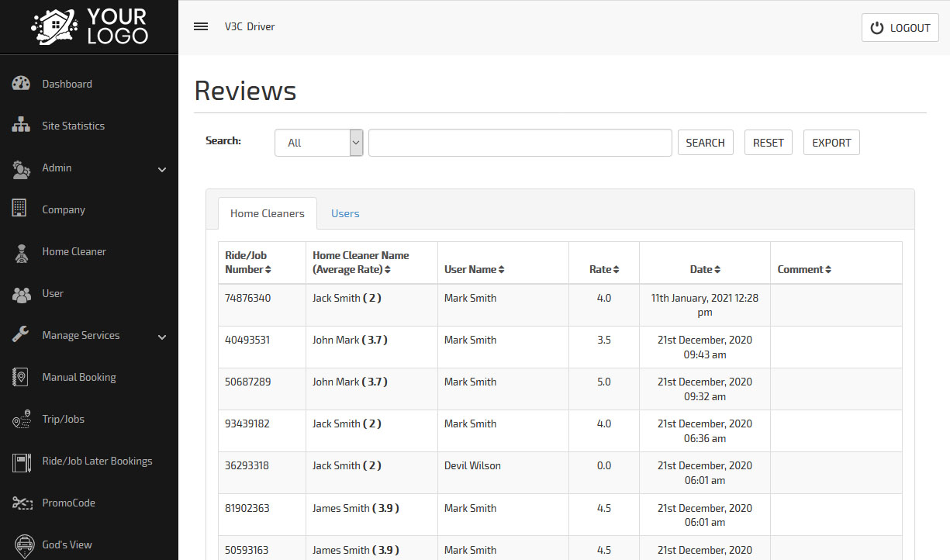This screenshot has width=950, height=560.
Task: Click job number 36293318
Action: (247, 465)
